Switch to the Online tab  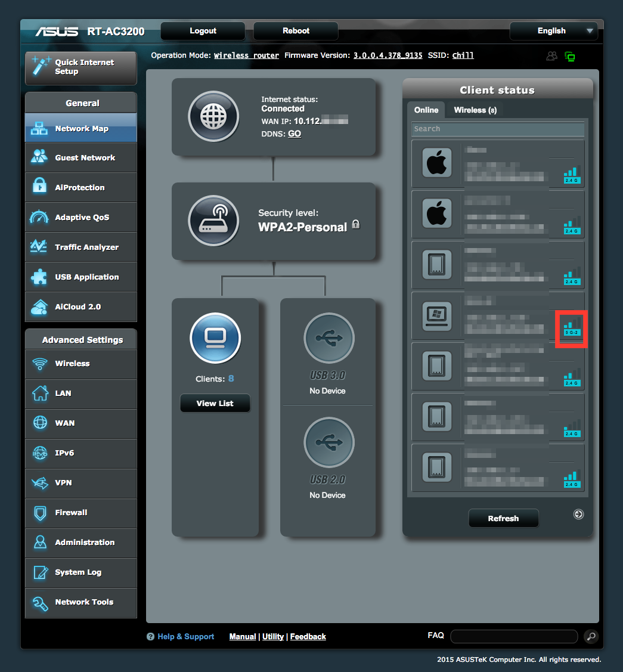(x=426, y=110)
